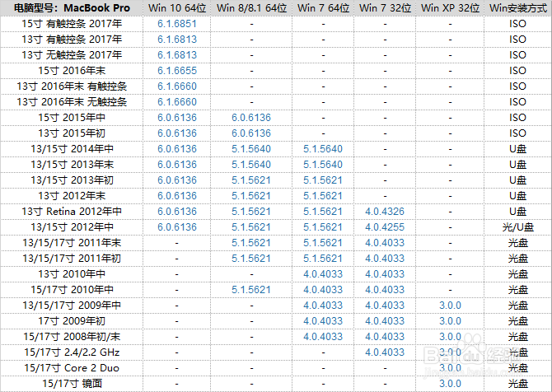
Task: Click the 4.0.4326 link for 13寸 Retina 2012年中
Action: point(385,212)
